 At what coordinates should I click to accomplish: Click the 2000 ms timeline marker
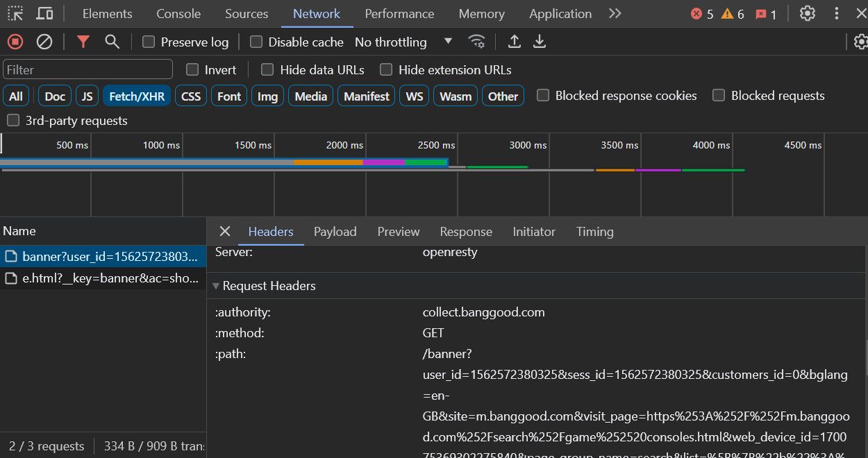point(344,145)
